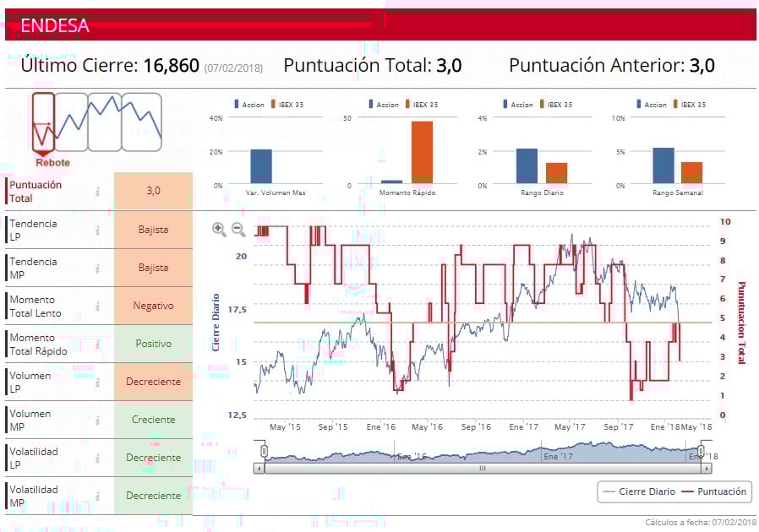Click the Creciente value cell
Image resolution: width=759 pixels, height=532 pixels.
154,420
